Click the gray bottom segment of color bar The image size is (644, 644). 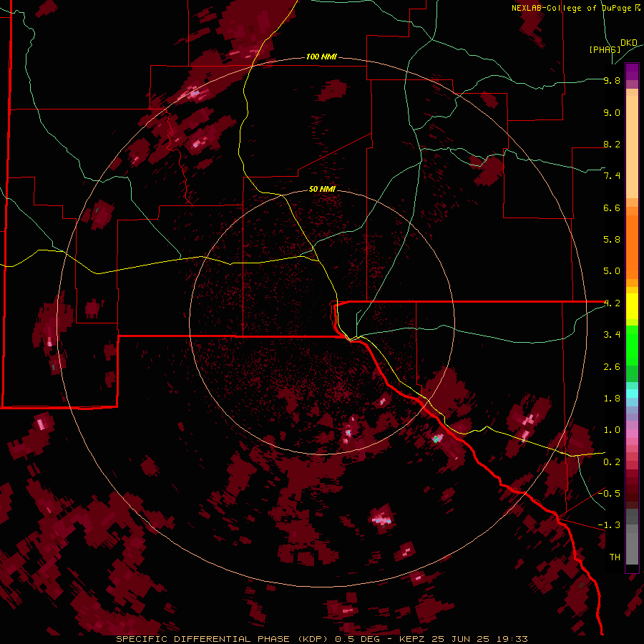click(x=632, y=538)
